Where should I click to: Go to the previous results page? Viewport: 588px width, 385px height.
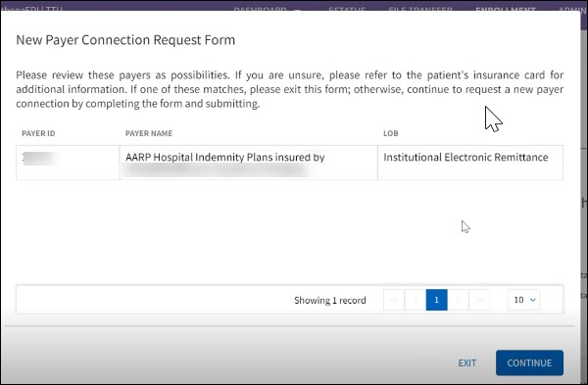pyautogui.click(x=416, y=300)
